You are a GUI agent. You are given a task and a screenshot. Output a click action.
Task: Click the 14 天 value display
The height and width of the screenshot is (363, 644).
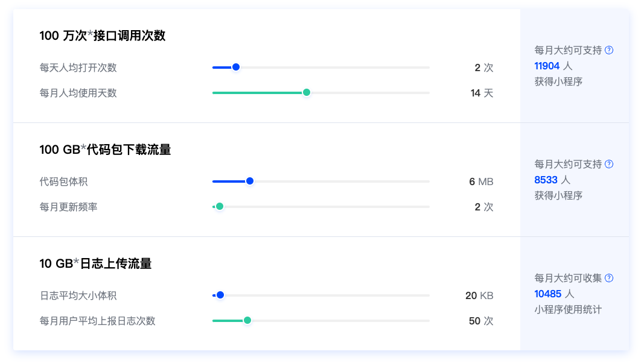click(x=482, y=93)
